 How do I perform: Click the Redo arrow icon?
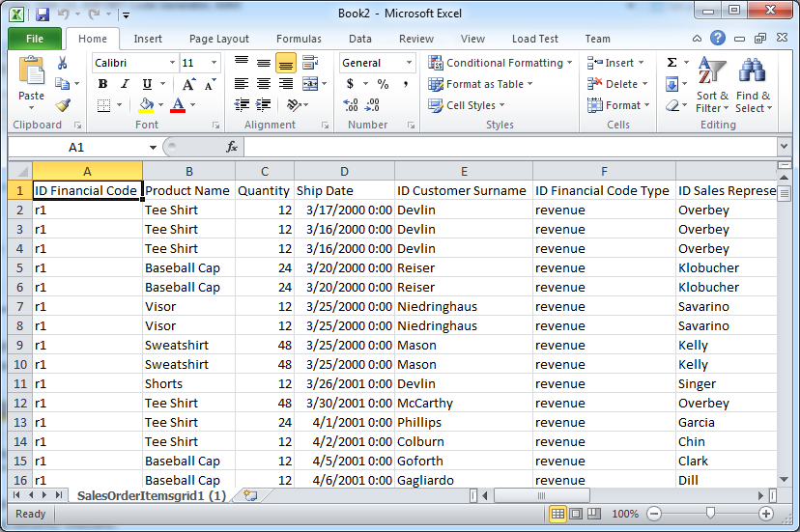click(x=94, y=14)
